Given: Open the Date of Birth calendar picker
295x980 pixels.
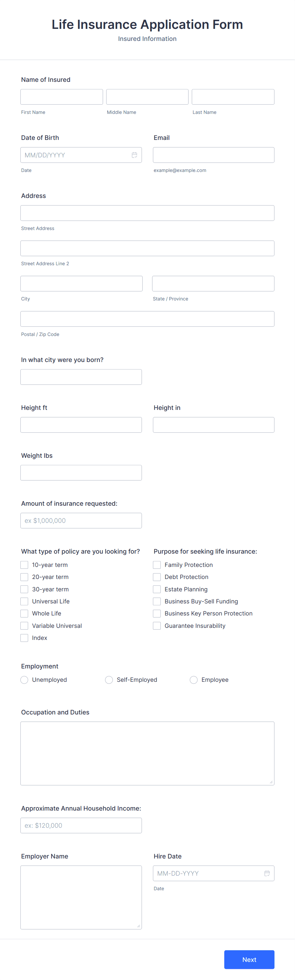Looking at the screenshot, I should coord(134,155).
